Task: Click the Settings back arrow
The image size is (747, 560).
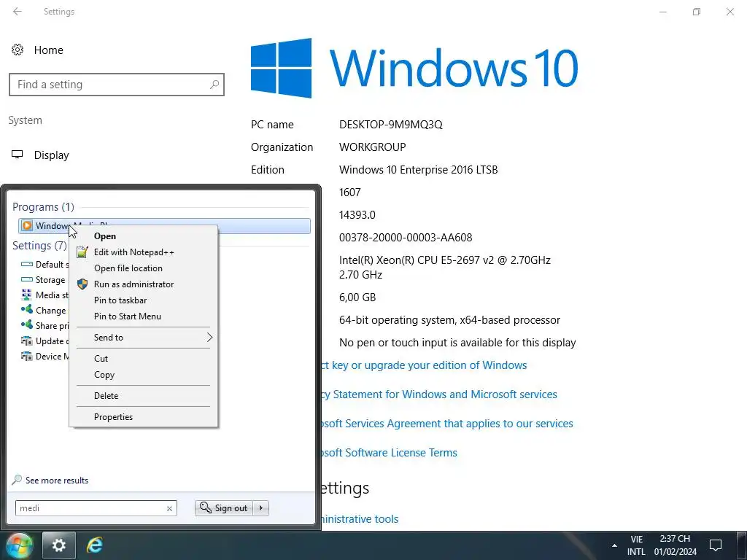Action: 18,12
